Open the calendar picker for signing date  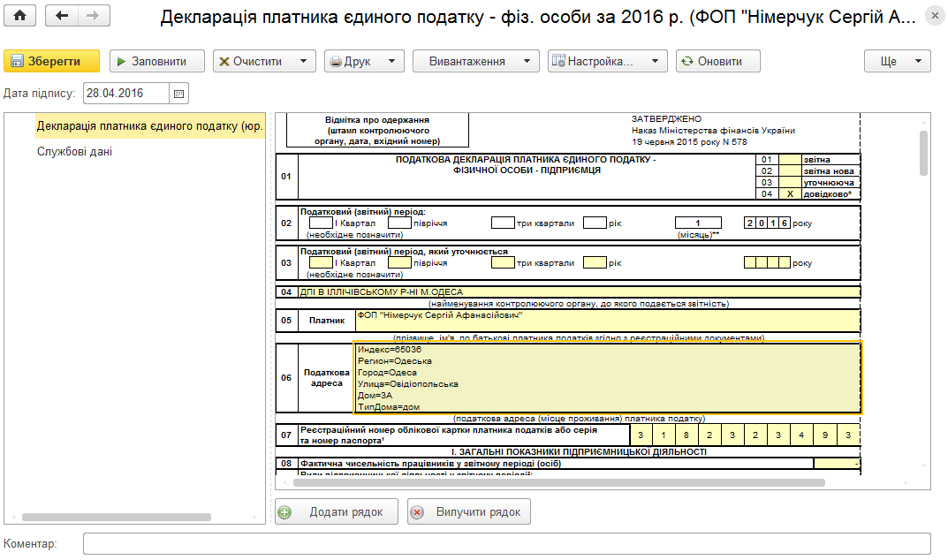tap(178, 94)
